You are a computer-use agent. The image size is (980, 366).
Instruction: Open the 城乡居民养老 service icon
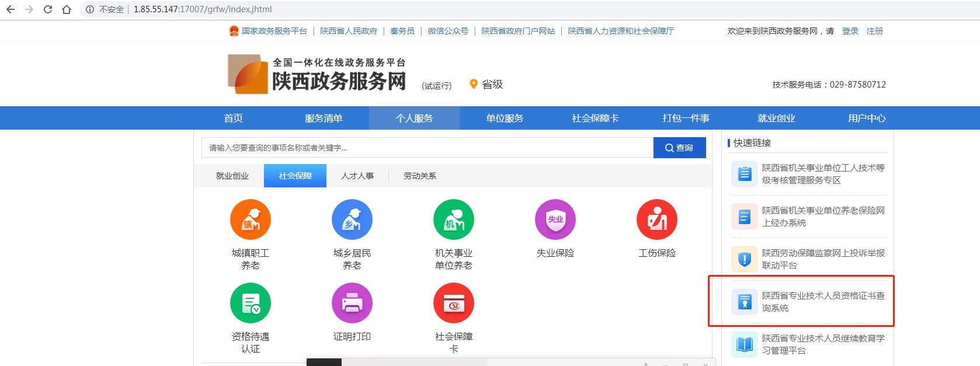(x=352, y=220)
